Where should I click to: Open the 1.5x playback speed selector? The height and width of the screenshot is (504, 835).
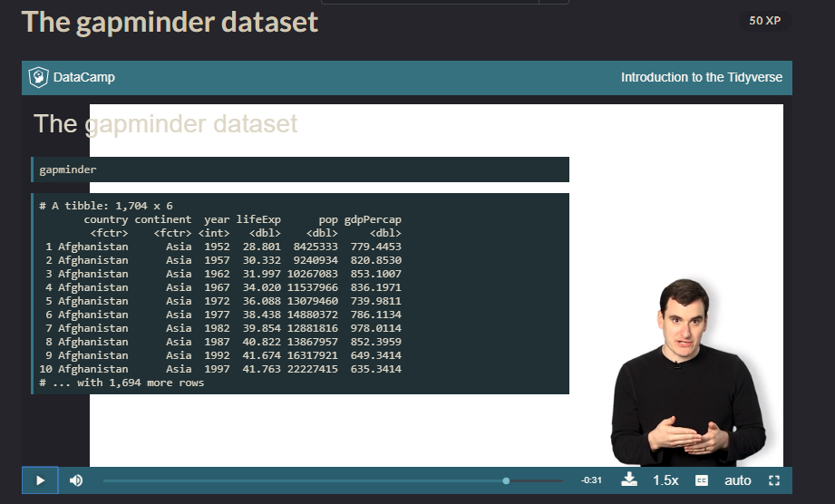665,480
